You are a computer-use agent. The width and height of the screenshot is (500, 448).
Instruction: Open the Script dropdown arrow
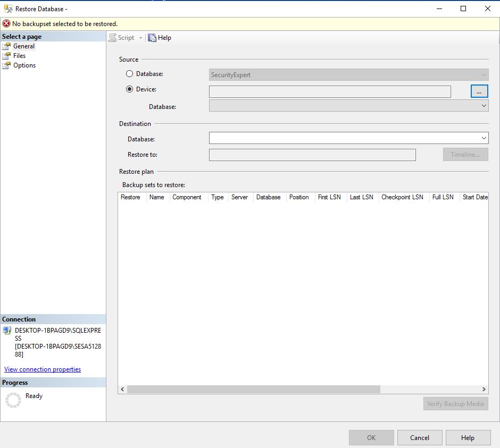click(x=140, y=38)
